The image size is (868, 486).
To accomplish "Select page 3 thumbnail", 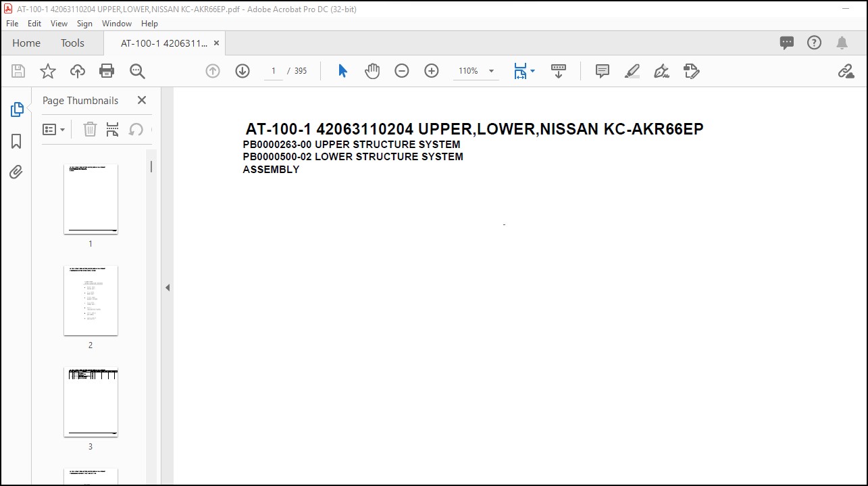I will point(91,402).
